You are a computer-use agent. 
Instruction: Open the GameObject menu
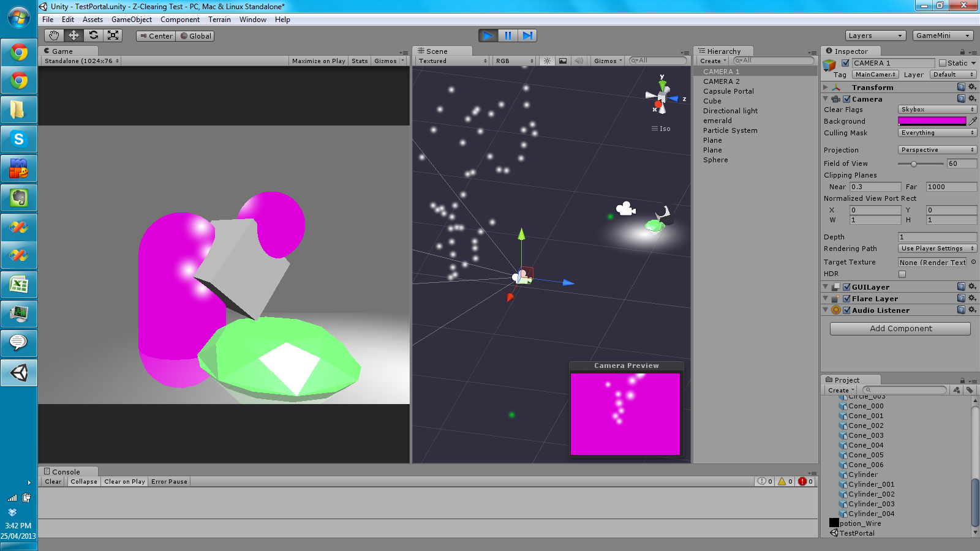coord(132,20)
